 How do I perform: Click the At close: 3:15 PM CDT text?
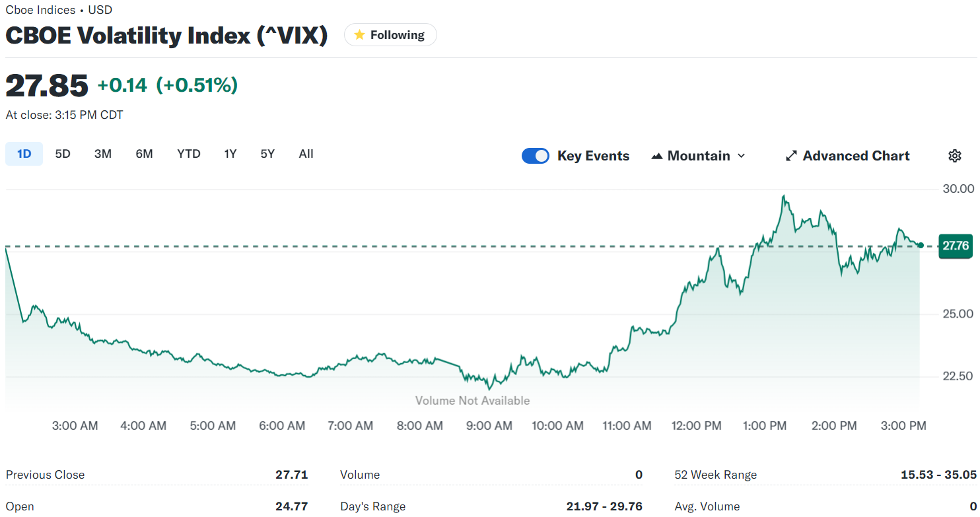coord(64,115)
